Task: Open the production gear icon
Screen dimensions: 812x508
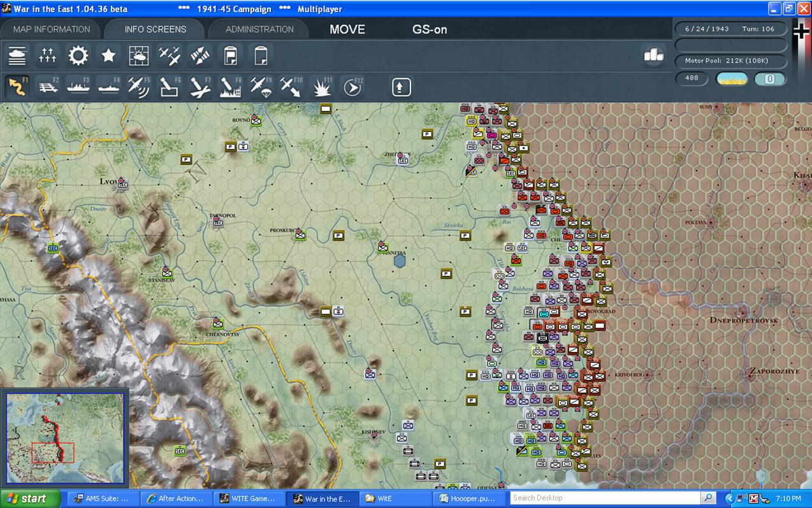Action: tap(78, 56)
